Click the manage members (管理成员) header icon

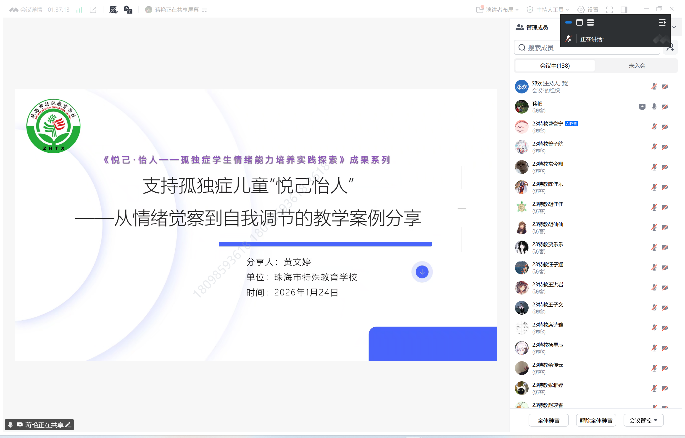point(519,27)
